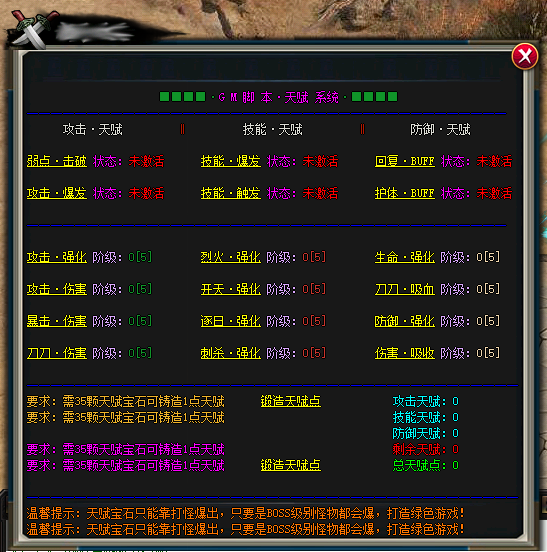
Task: Open 开天·强化 skill link
Action: (231, 289)
